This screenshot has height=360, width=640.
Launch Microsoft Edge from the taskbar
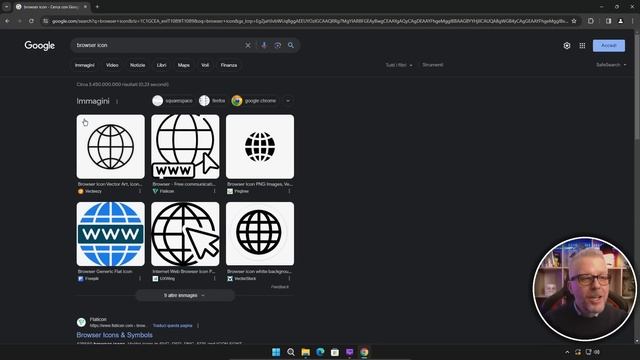(320, 352)
